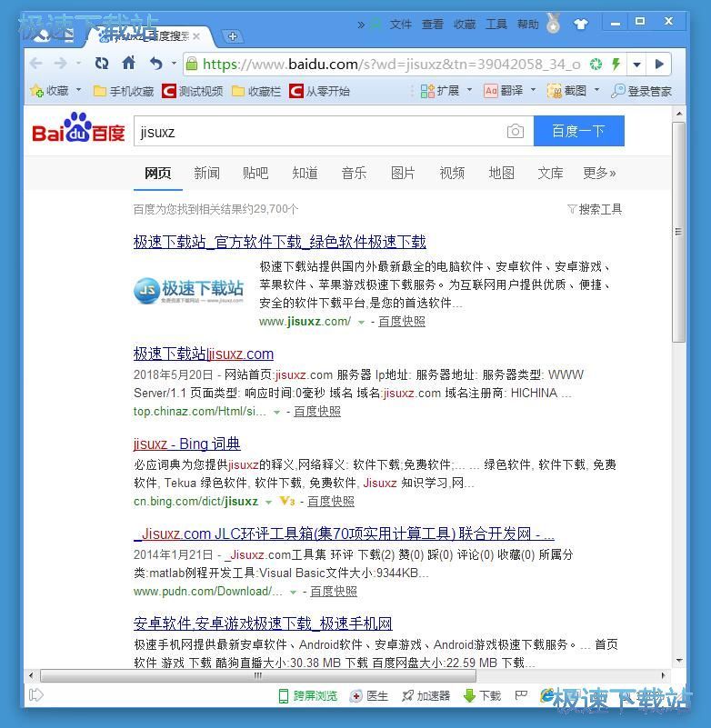Click the horizontal scrollbar at the bottom
The image size is (711, 728).
point(257,675)
